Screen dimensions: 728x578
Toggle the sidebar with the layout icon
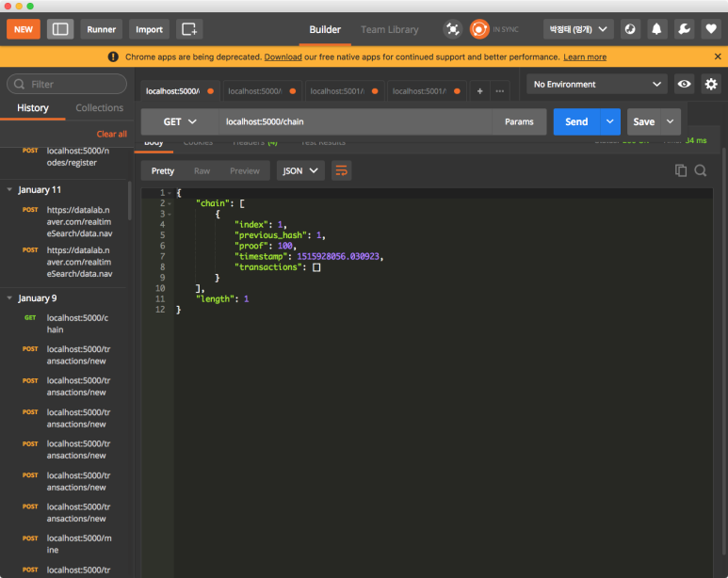click(60, 29)
